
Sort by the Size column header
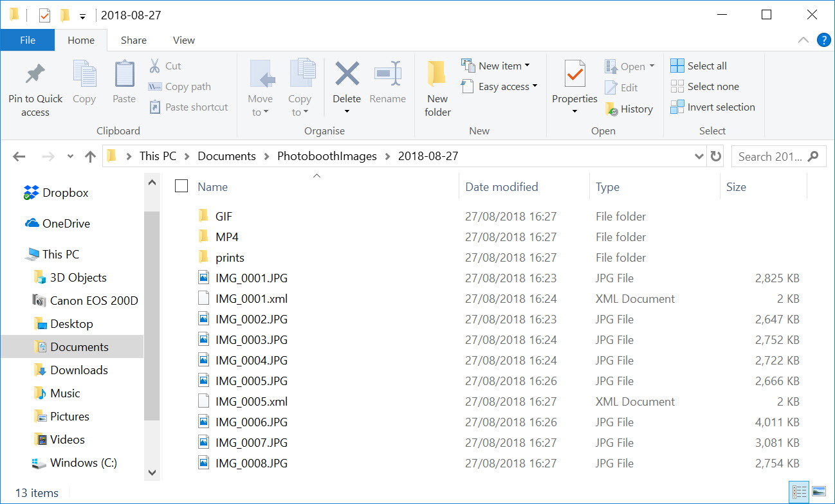pos(736,187)
